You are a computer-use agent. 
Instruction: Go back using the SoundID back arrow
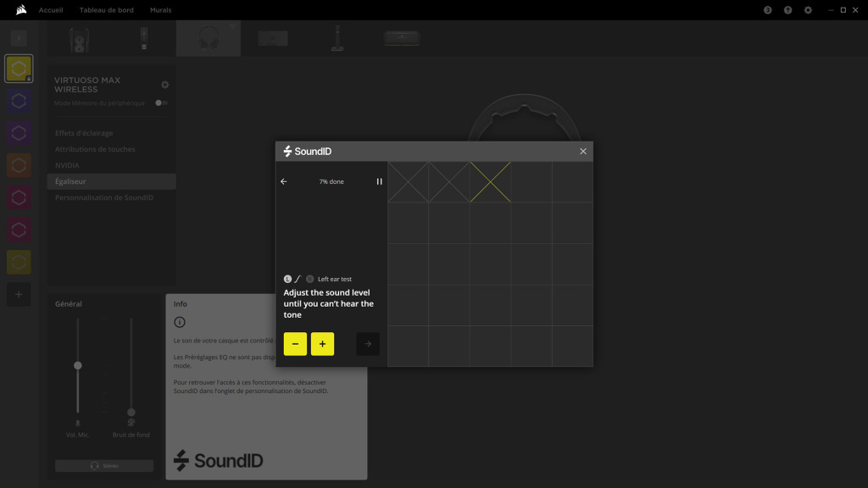[x=283, y=181]
